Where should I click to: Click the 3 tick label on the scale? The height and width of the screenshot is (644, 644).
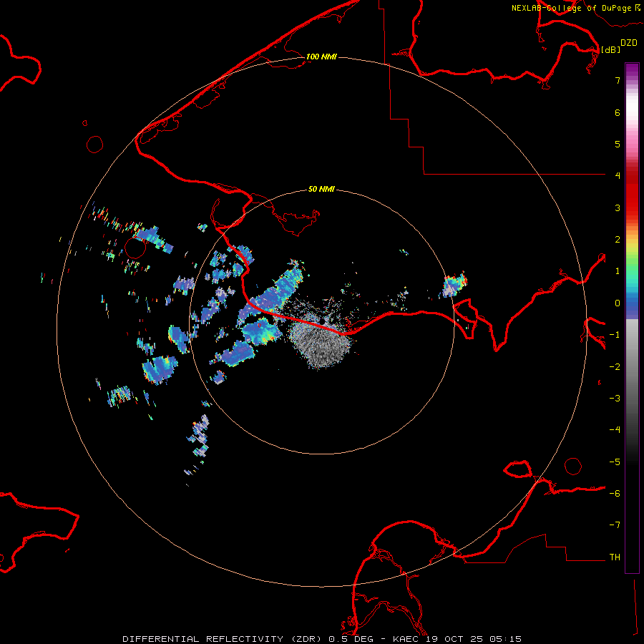(618, 208)
